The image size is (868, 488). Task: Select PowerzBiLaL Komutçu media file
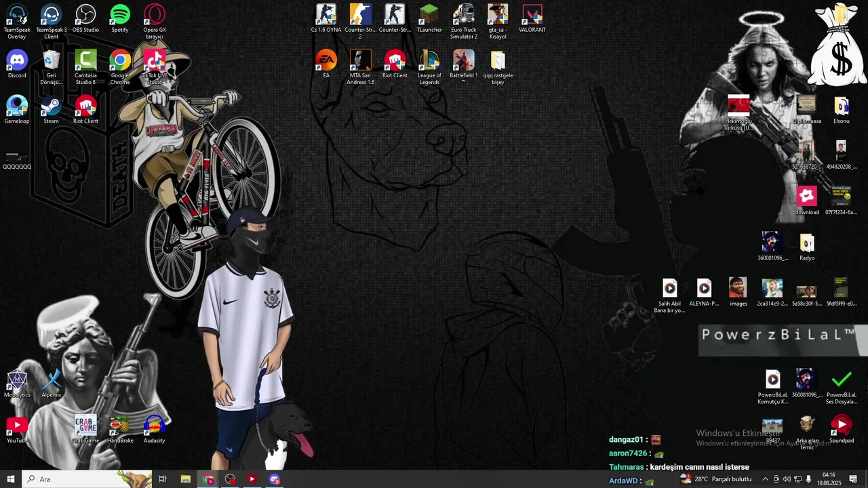click(773, 387)
